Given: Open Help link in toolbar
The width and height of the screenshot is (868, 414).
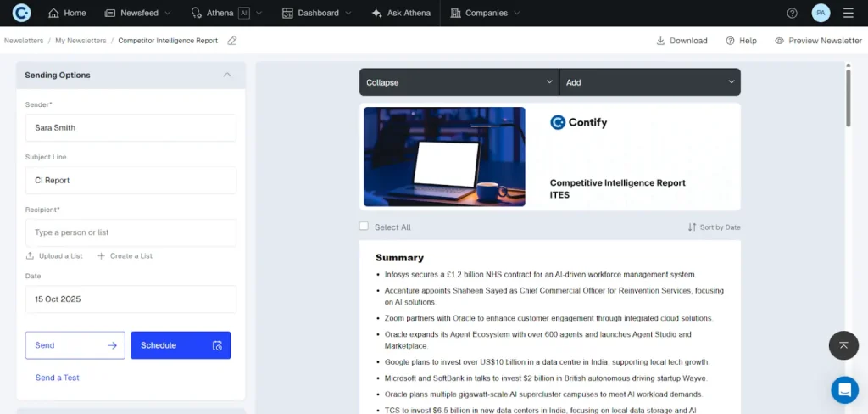Looking at the screenshot, I should [x=741, y=41].
